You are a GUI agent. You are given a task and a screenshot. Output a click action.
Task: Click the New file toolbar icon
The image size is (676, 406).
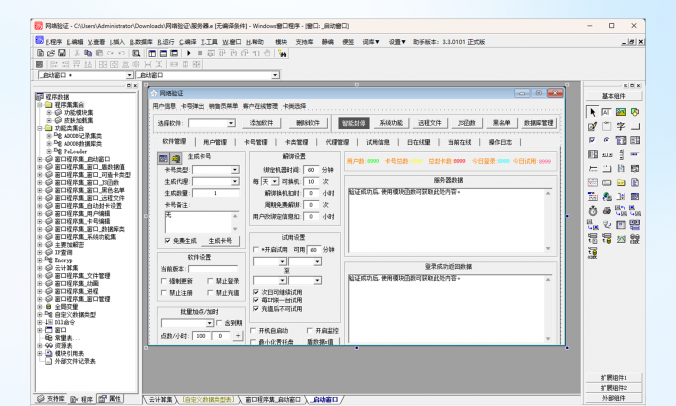click(40, 53)
